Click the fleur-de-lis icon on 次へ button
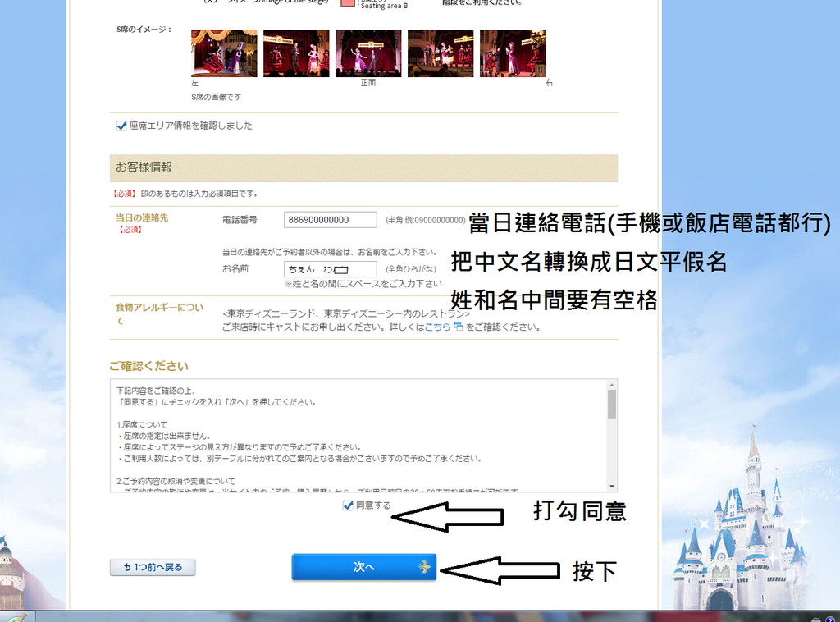 [424, 567]
